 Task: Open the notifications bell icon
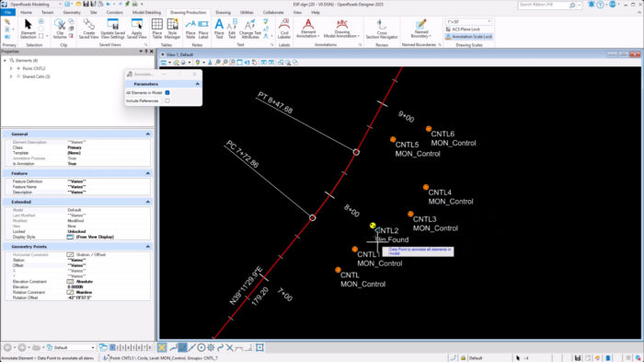point(591,5)
